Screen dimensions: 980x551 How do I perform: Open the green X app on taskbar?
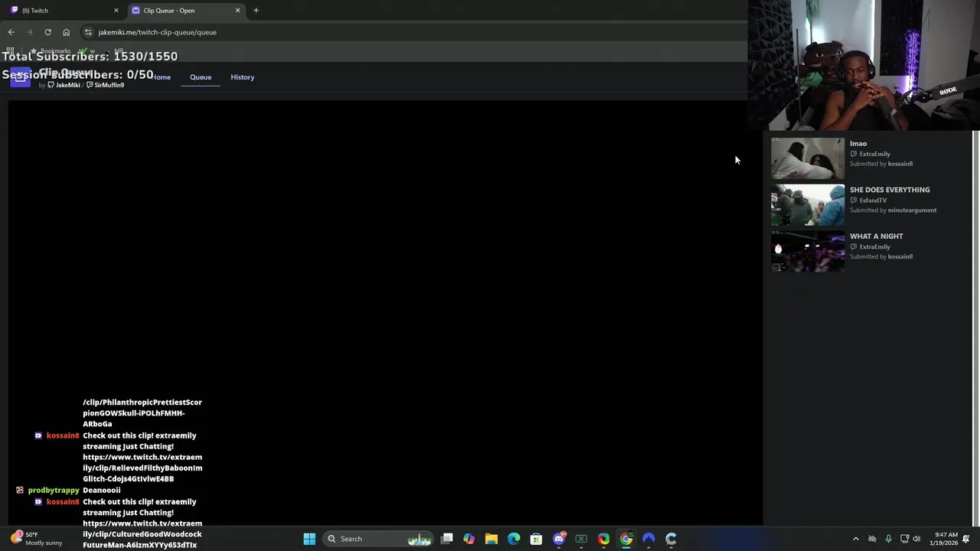pyautogui.click(x=581, y=539)
